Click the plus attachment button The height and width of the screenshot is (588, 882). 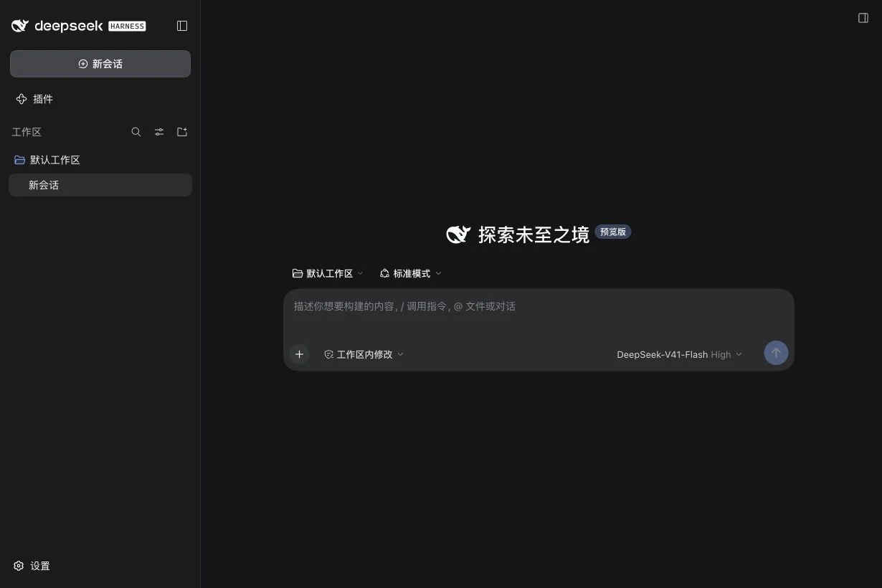pos(300,354)
